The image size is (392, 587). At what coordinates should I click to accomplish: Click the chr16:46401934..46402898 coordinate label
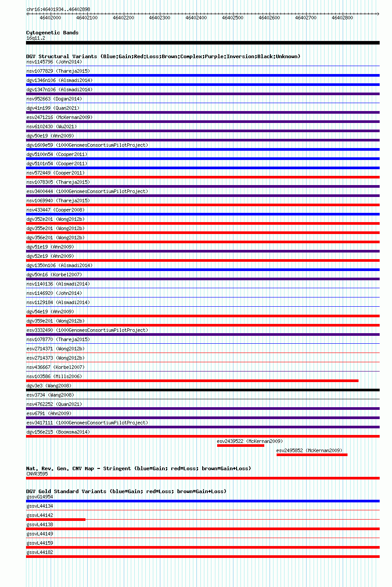(x=58, y=9)
